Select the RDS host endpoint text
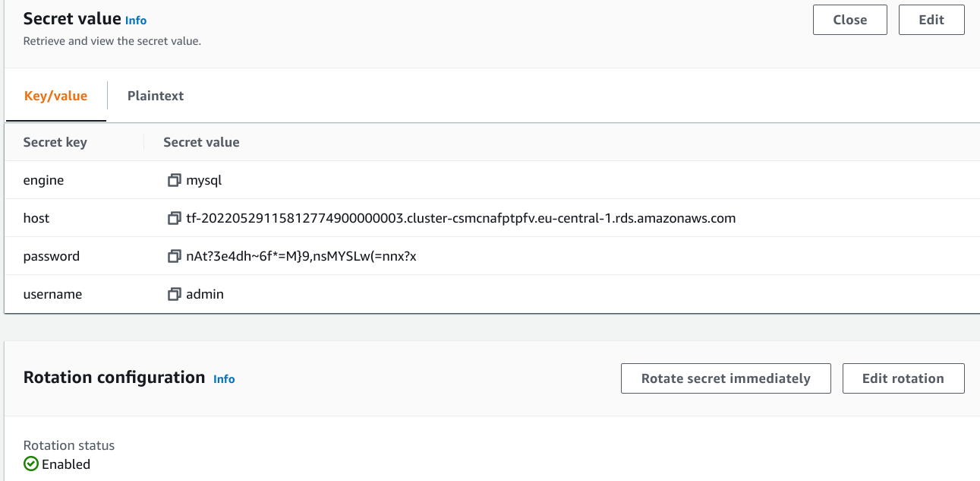 point(461,218)
